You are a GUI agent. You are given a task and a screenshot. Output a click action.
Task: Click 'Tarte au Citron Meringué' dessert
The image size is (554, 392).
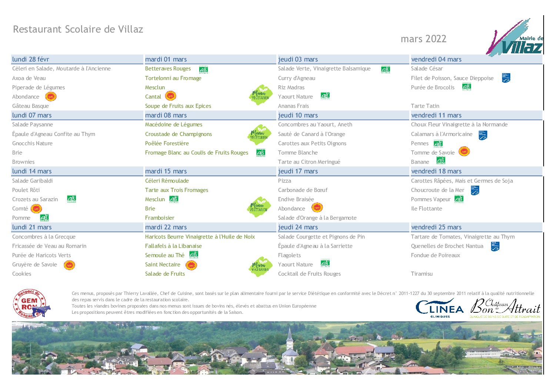[309, 162]
